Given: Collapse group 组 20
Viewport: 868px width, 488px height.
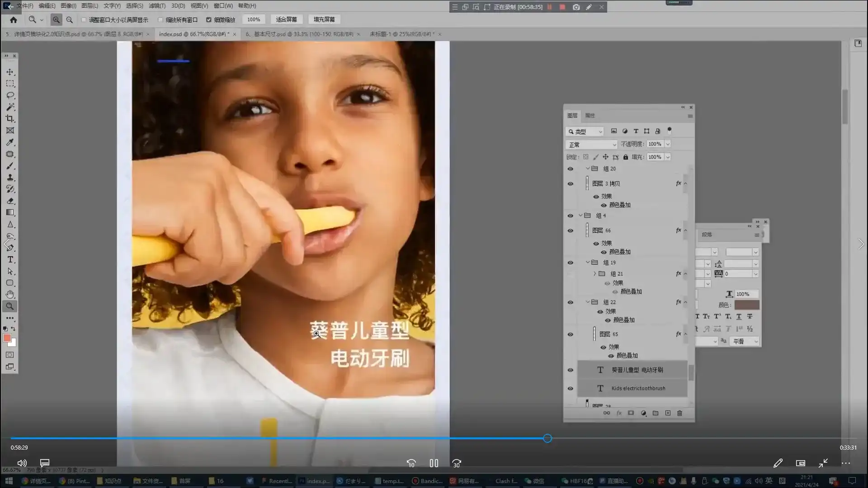Looking at the screenshot, I should tap(587, 169).
